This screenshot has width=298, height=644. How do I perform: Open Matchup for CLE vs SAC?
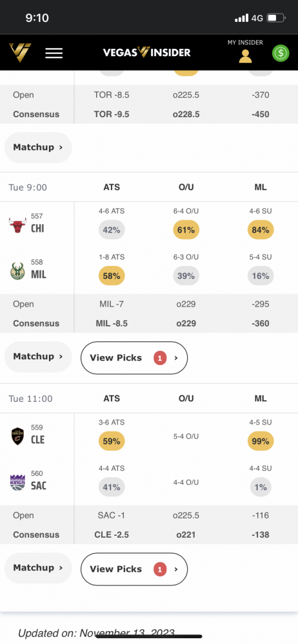pyautogui.click(x=38, y=568)
